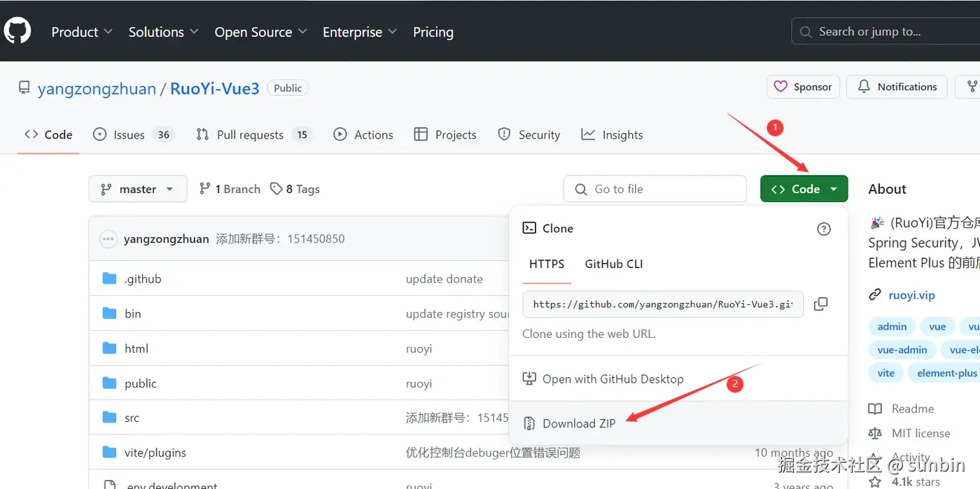Open the 1 Branch link
Screen dimensions: 980x489
click(x=230, y=189)
